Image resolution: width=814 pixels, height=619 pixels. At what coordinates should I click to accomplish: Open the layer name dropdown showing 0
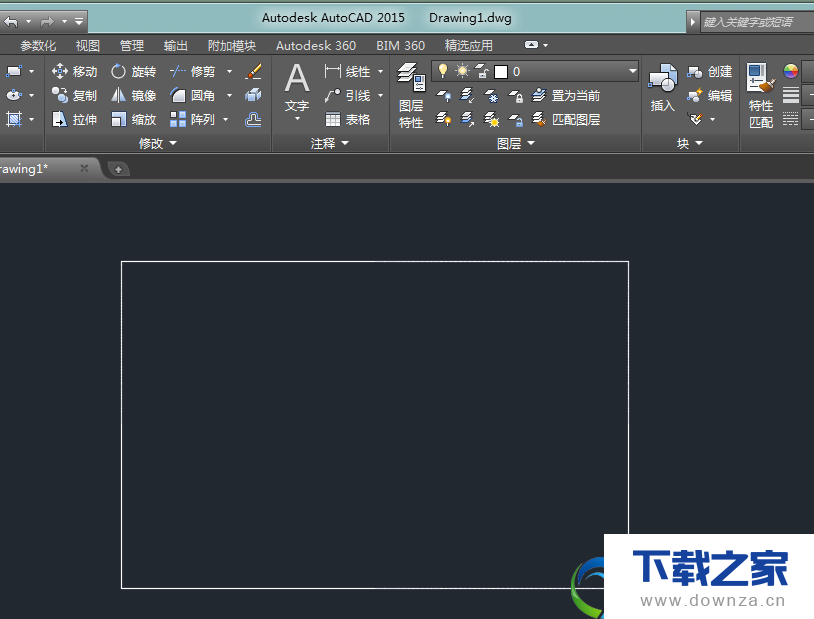pyautogui.click(x=632, y=71)
